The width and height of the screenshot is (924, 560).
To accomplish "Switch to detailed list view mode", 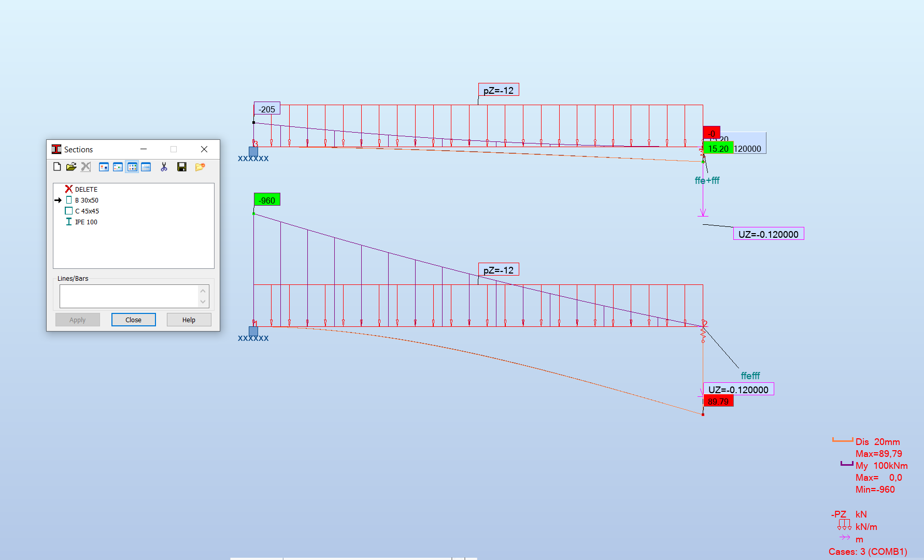I will pyautogui.click(x=146, y=166).
